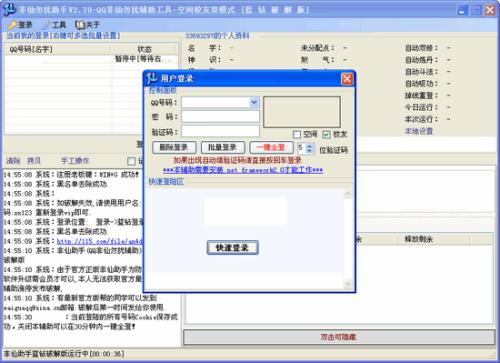Click the 自动炼丹 label
500x363 pixels.
pos(421,60)
